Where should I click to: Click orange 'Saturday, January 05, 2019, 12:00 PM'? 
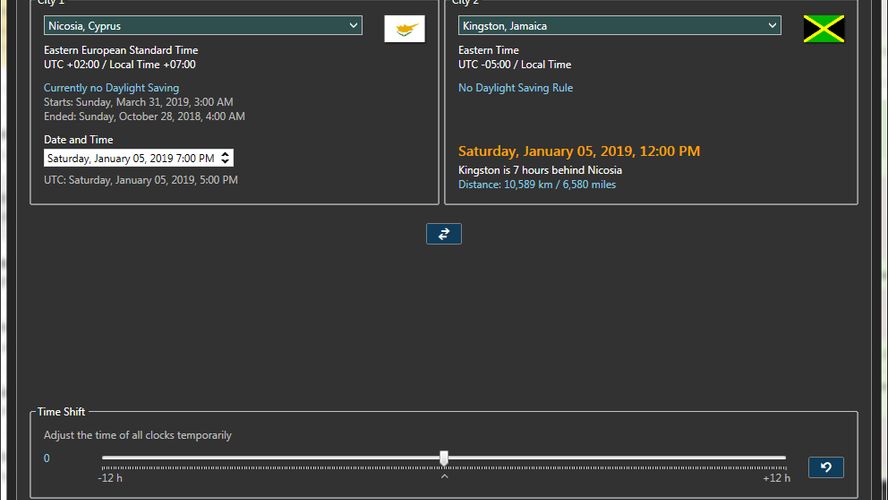click(579, 151)
